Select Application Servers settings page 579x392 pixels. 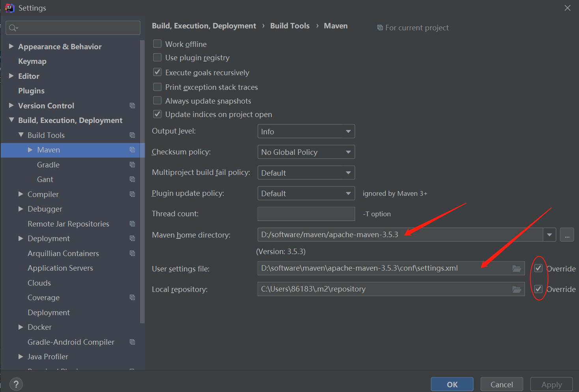click(x=60, y=268)
